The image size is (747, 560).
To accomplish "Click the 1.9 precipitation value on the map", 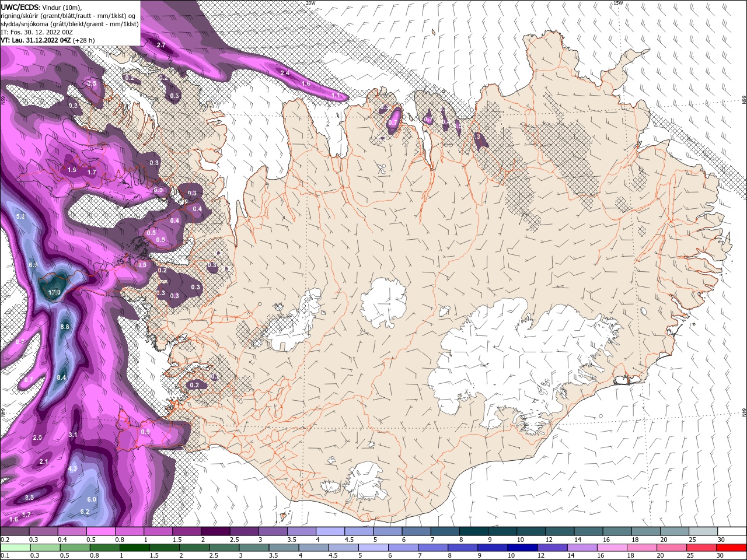I will click(72, 170).
